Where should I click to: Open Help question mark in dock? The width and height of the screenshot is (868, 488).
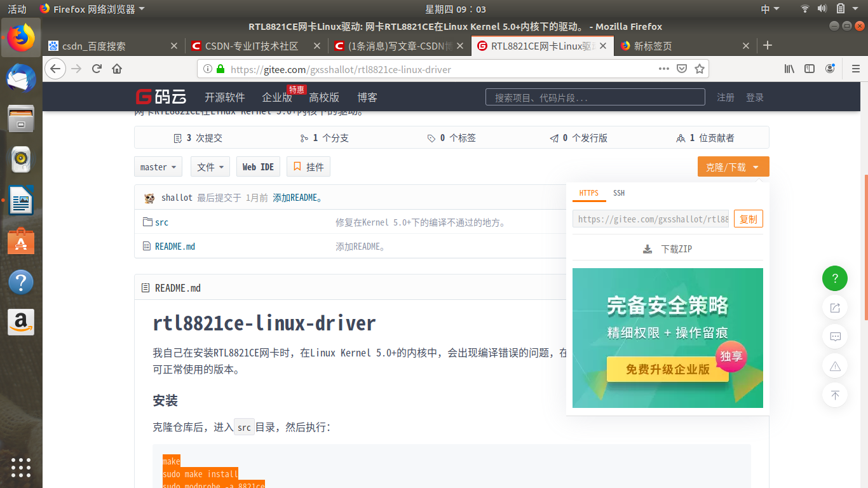[x=21, y=281]
